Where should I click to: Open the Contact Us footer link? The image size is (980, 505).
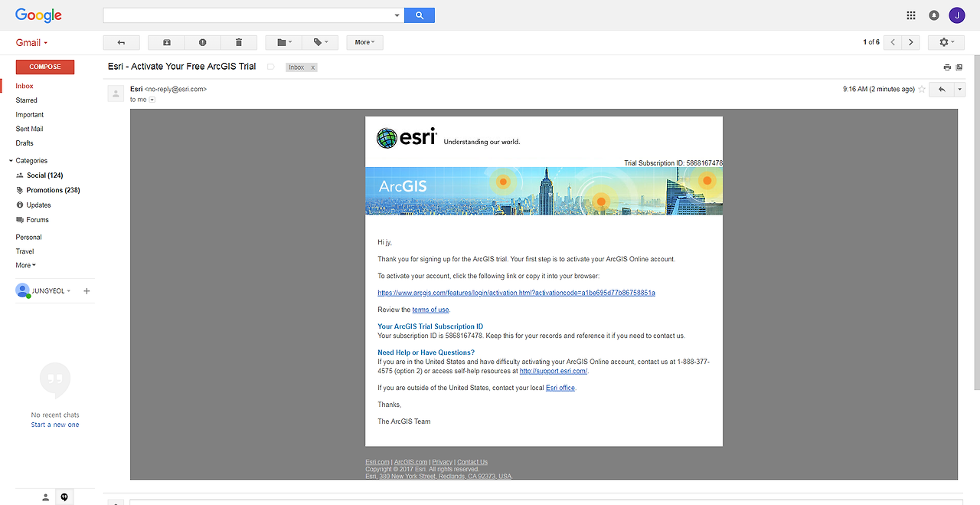pyautogui.click(x=472, y=462)
